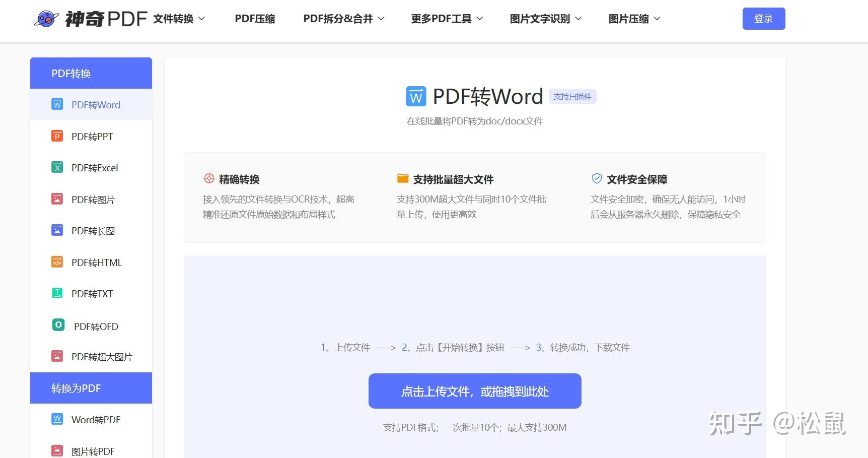Click the step text 3、转换成功，下载文件
868x458 pixels.
[x=583, y=347]
